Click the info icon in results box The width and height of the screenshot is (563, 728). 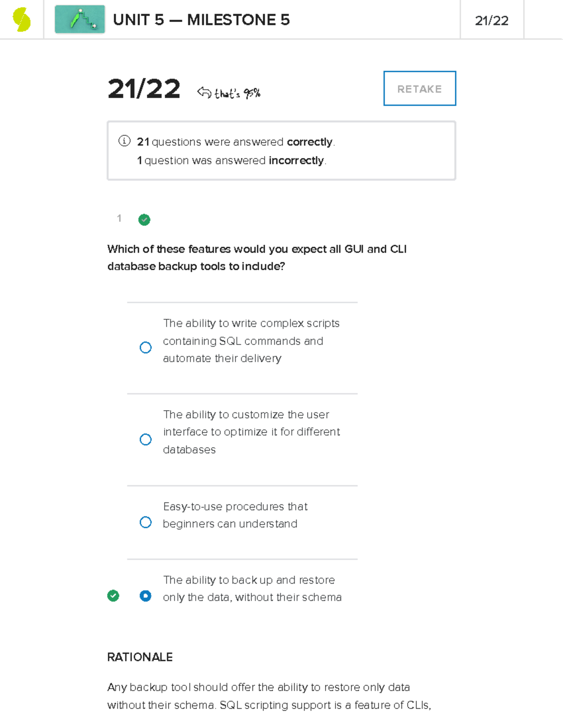(x=124, y=141)
